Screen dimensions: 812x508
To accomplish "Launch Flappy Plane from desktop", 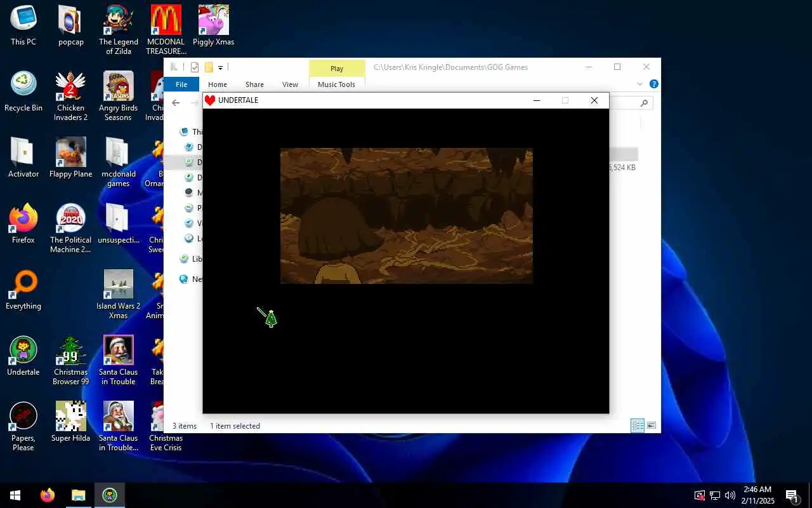I will coord(70,158).
